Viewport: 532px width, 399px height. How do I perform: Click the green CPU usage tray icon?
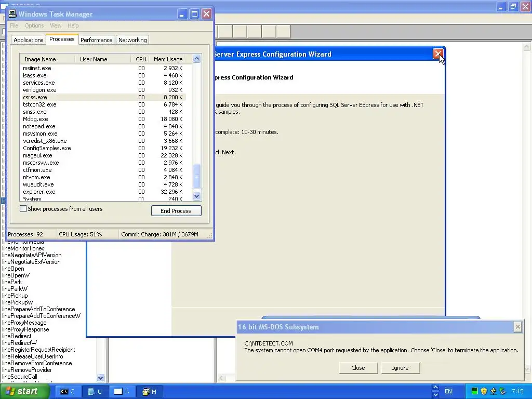(x=475, y=391)
